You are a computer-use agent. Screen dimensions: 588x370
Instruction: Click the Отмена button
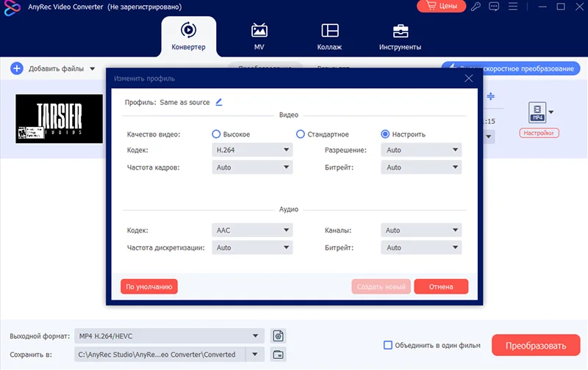click(441, 286)
